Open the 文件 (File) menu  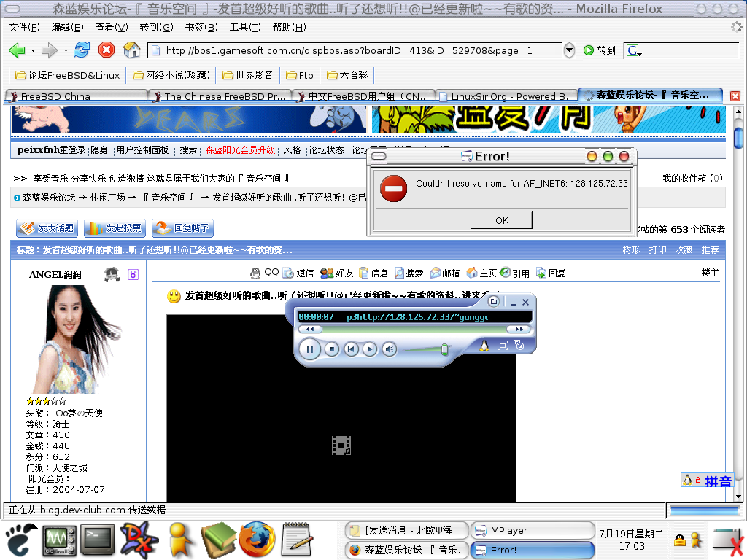pos(24,27)
